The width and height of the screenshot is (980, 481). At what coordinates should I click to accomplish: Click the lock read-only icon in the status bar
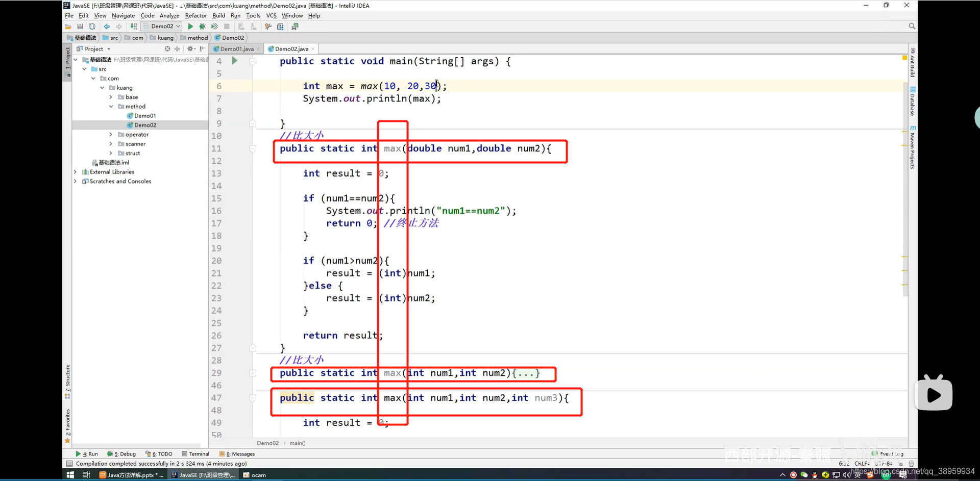coord(901,464)
